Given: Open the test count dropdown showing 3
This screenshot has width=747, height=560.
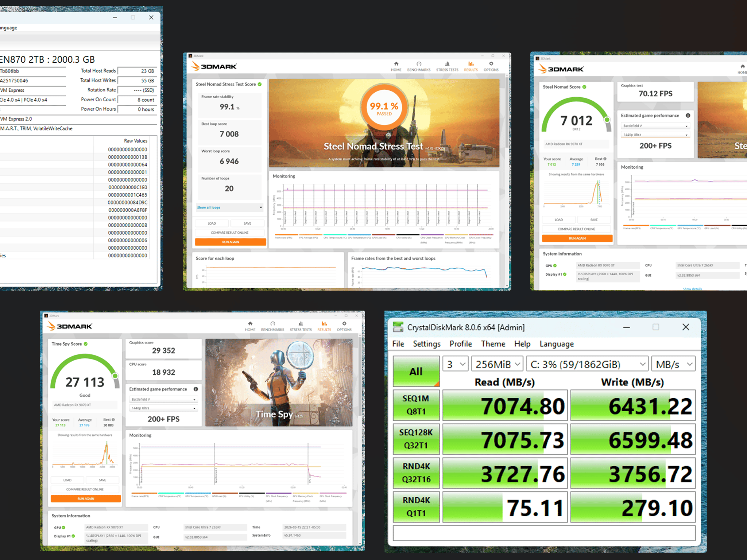Looking at the screenshot, I should 455,364.
